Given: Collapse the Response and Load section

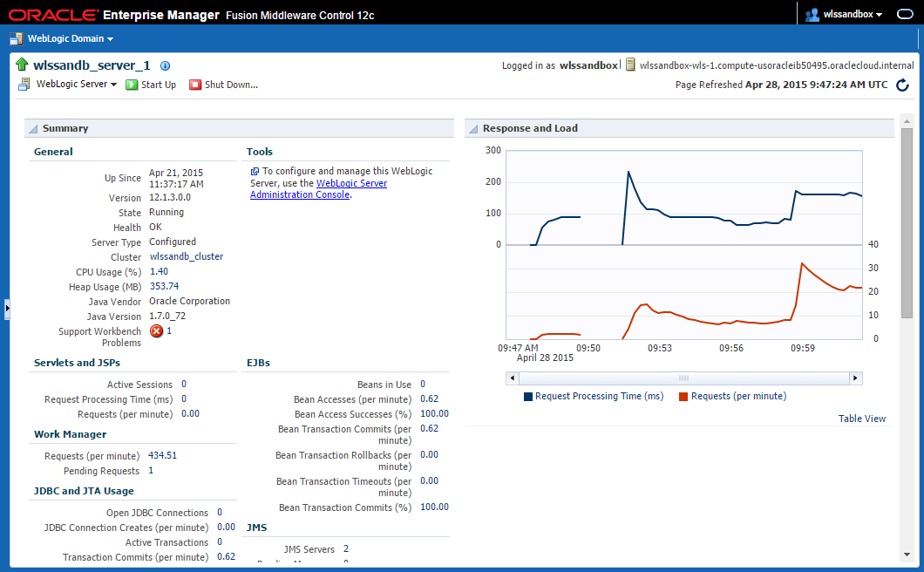Looking at the screenshot, I should (x=473, y=128).
